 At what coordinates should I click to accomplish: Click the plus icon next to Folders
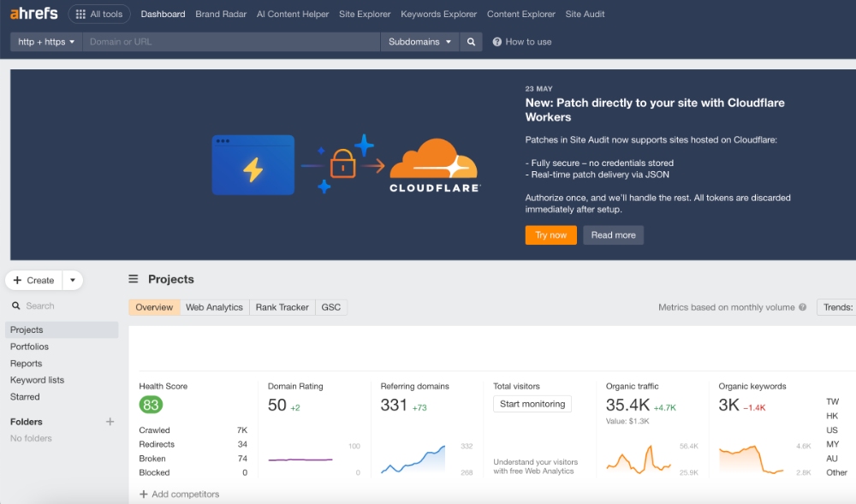tap(110, 422)
